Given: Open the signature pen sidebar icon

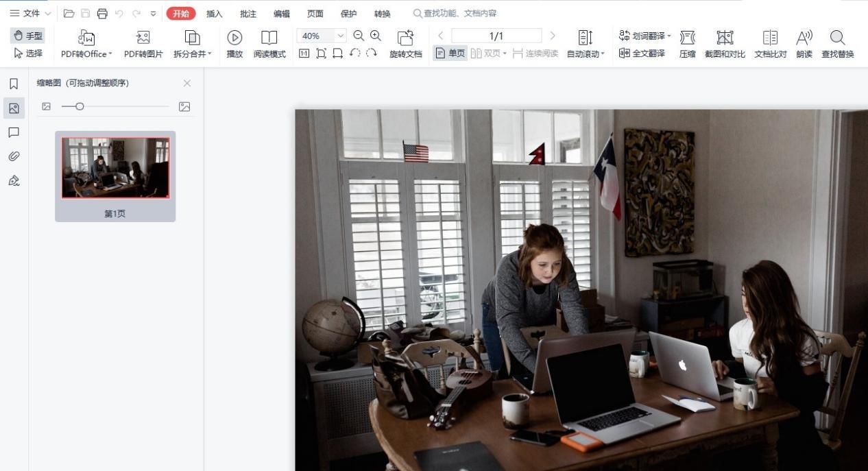Looking at the screenshot, I should coord(14,181).
